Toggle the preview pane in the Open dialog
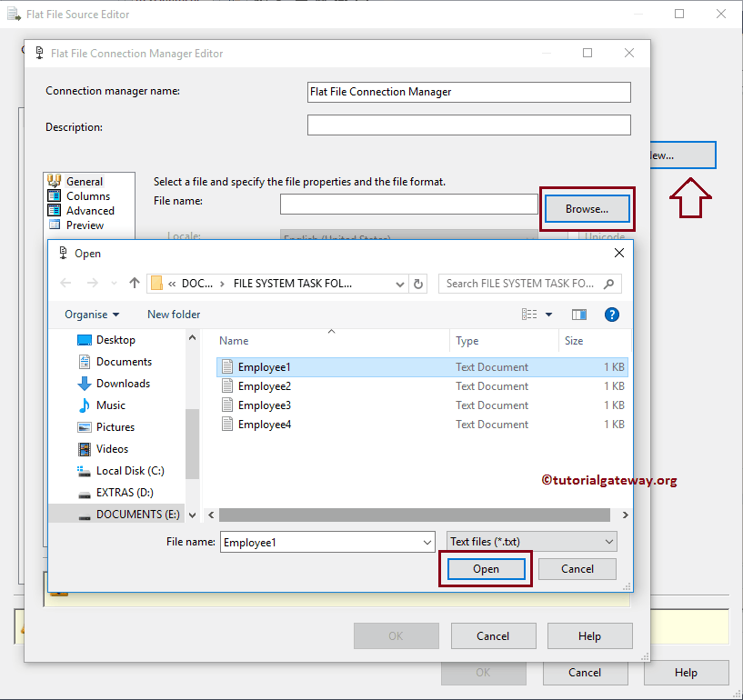This screenshot has width=743, height=700. [578, 314]
